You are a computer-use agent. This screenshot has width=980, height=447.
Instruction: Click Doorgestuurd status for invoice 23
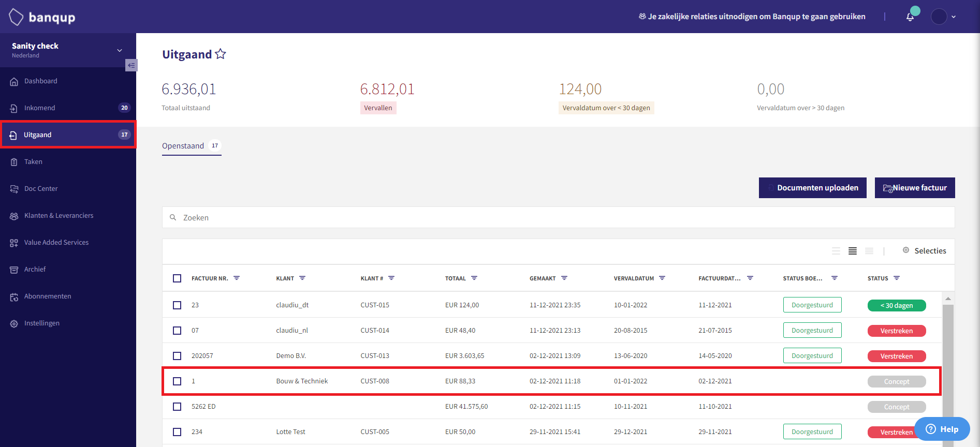(x=812, y=305)
